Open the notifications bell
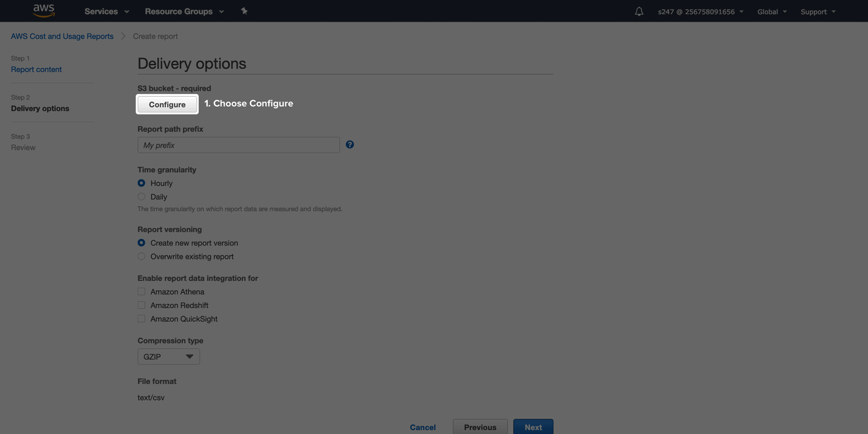The height and width of the screenshot is (434, 868). click(639, 11)
